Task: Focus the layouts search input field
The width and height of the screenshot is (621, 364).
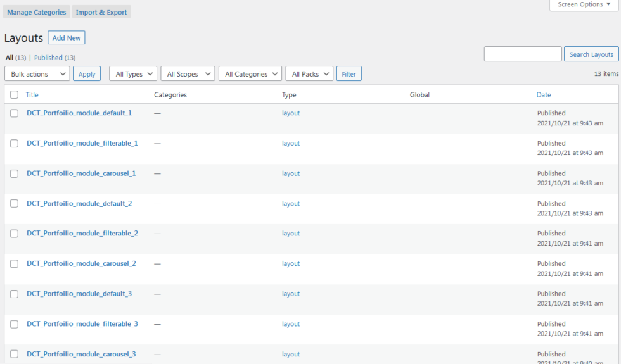Action: point(523,54)
